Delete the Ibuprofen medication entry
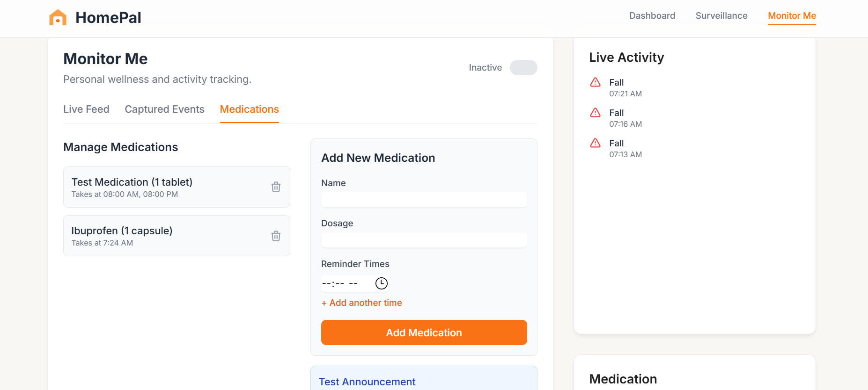868x390 pixels. click(x=276, y=236)
